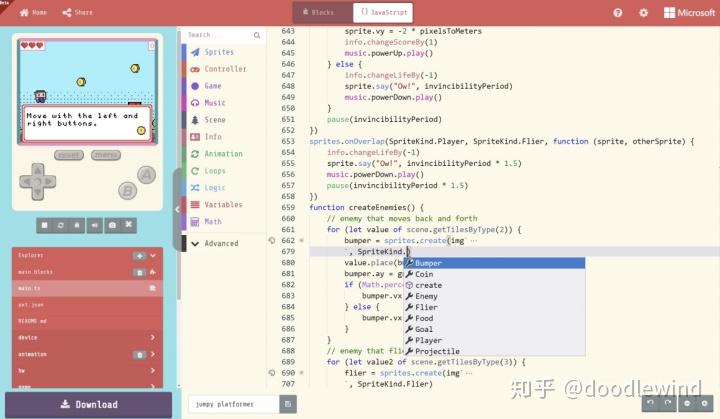Click the Microsoft logo
This screenshot has height=419, width=720.
point(689,13)
